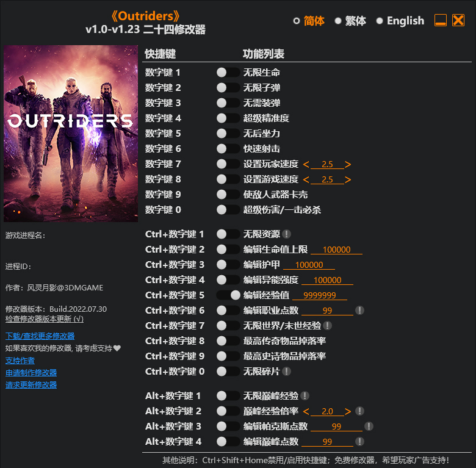Click the info icon next to 无限巅峰经验
Screen dimensions: 476x468
click(305, 395)
